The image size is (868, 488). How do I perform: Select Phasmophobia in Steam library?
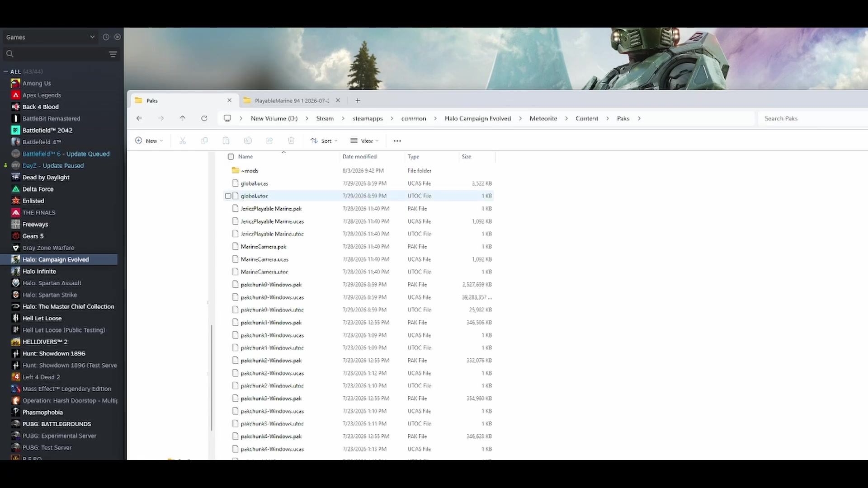point(42,412)
